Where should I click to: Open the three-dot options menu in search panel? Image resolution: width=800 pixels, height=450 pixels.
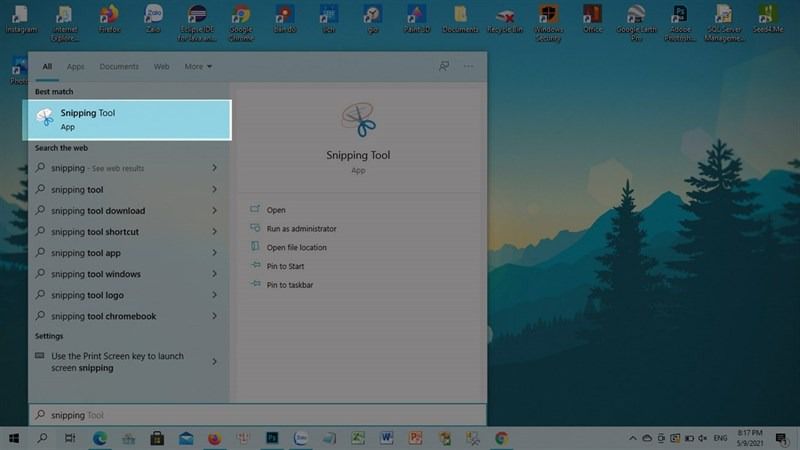coord(468,66)
